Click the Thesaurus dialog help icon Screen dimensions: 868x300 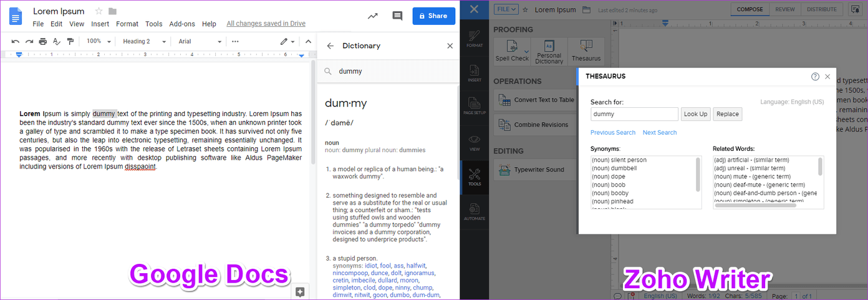tap(815, 77)
